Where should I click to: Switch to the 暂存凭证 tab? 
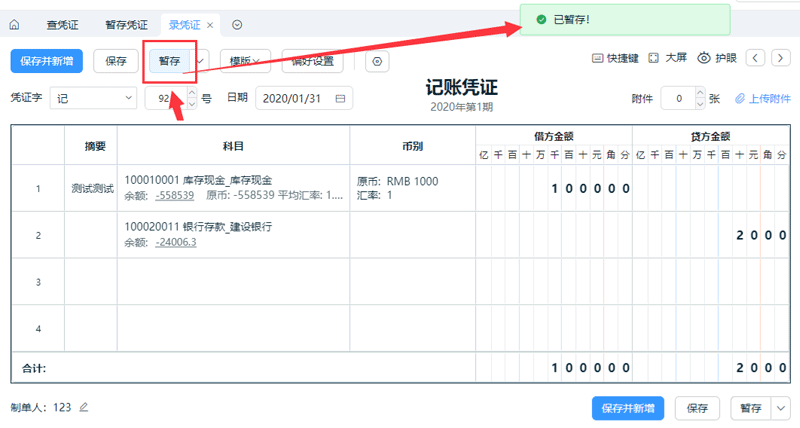126,25
